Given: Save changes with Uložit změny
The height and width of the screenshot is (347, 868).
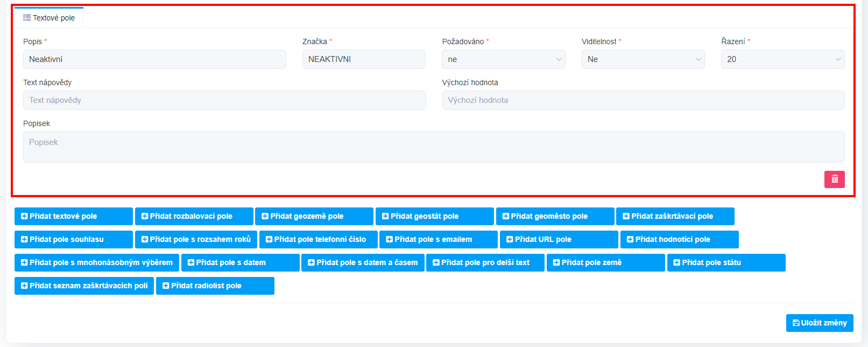Looking at the screenshot, I should [x=820, y=323].
